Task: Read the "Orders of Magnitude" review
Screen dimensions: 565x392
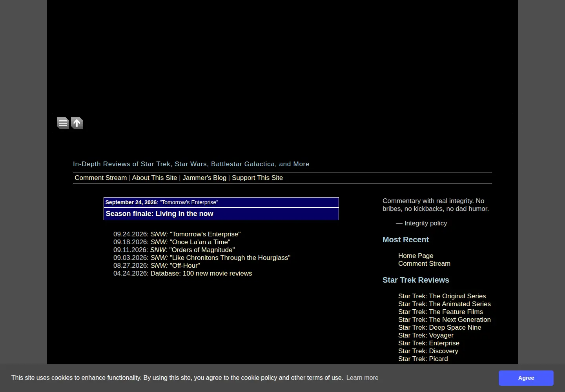Action: point(192,250)
